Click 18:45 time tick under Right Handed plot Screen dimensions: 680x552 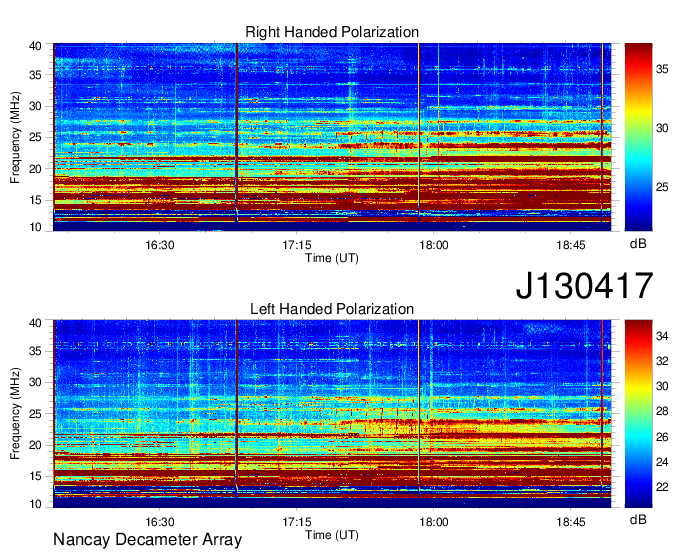pyautogui.click(x=571, y=245)
